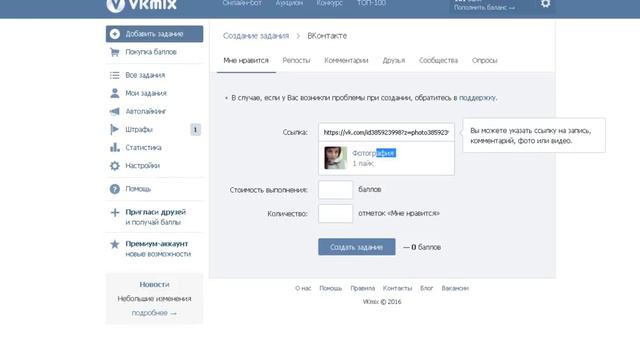The width and height of the screenshot is (640, 360).
Task: Click the photo thumbnail preview
Action: [x=336, y=158]
